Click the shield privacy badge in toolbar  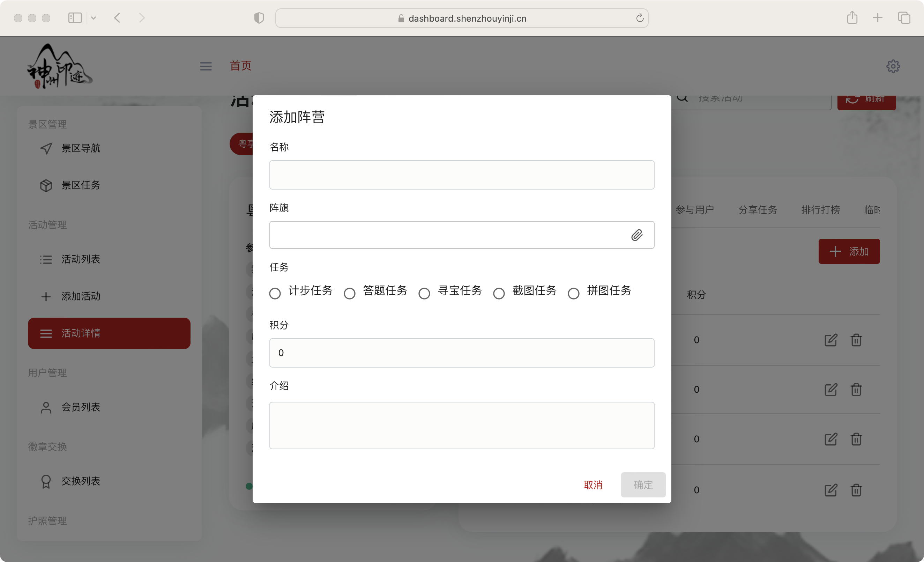pyautogui.click(x=259, y=18)
